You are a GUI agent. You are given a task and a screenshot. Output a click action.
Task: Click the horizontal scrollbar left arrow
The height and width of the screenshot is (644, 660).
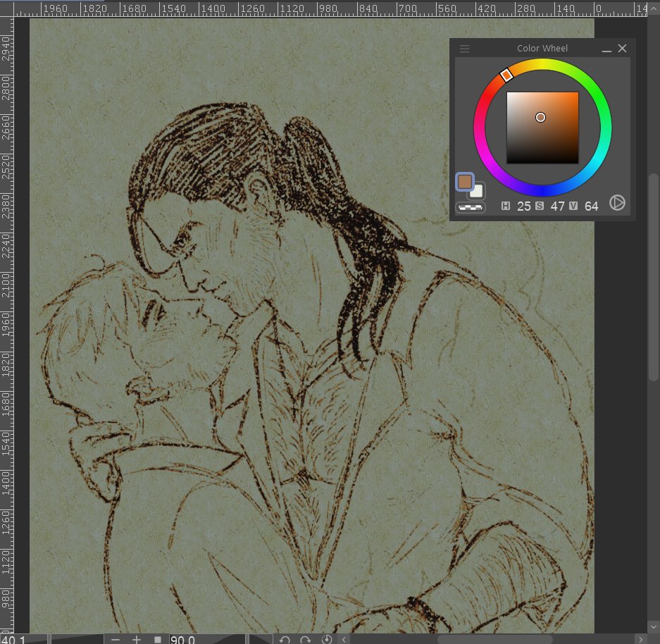tap(344, 639)
